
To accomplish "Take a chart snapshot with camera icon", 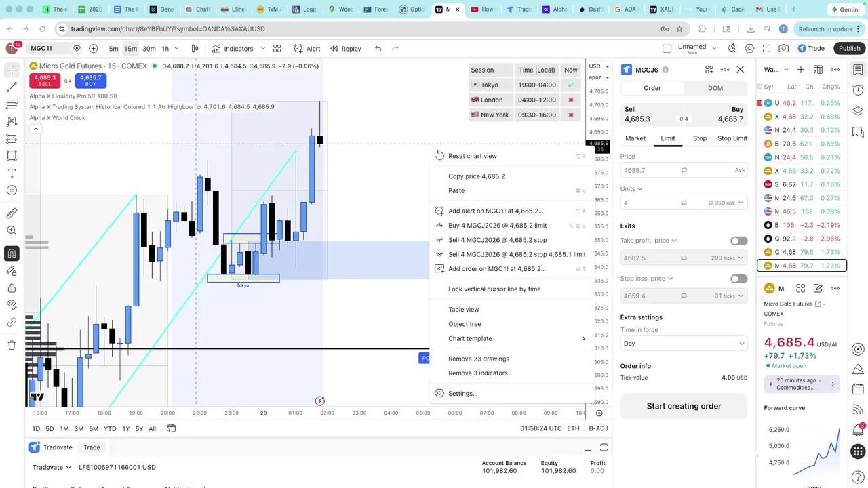I will [784, 49].
